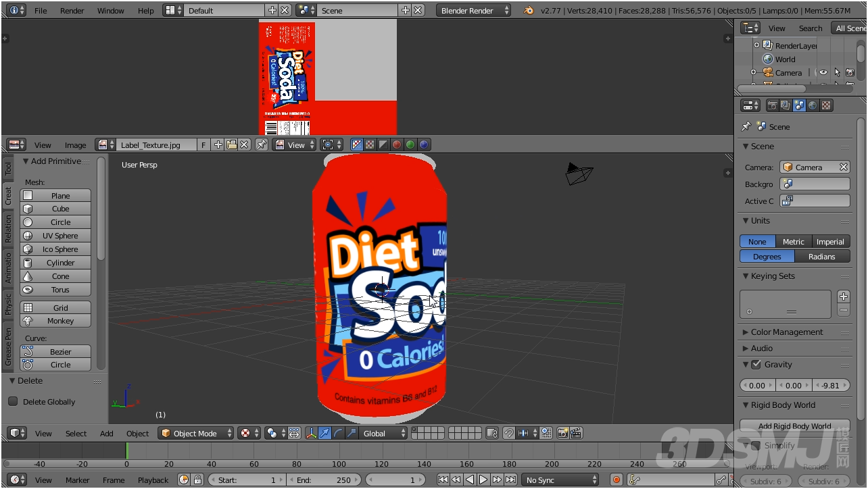This screenshot has height=489, width=868.
Task: Toggle the layers lock-to-scene icon
Action: click(x=492, y=433)
